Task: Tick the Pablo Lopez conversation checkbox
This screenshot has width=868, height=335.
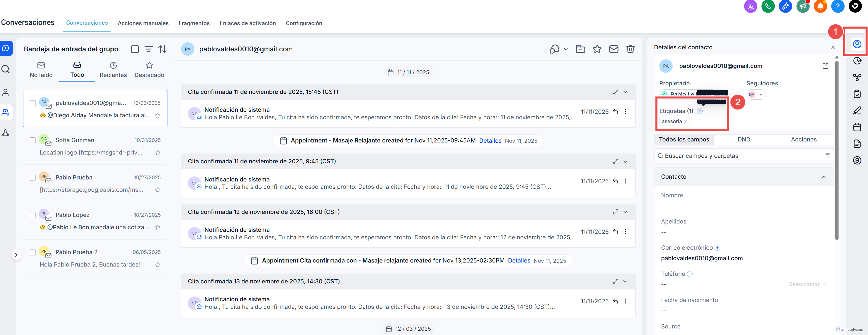Action: click(33, 215)
